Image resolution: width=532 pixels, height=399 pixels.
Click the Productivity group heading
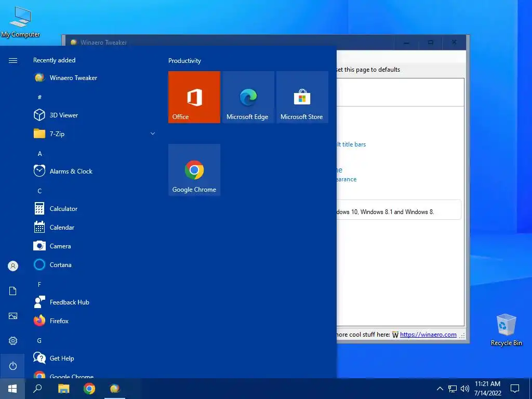pos(184,61)
